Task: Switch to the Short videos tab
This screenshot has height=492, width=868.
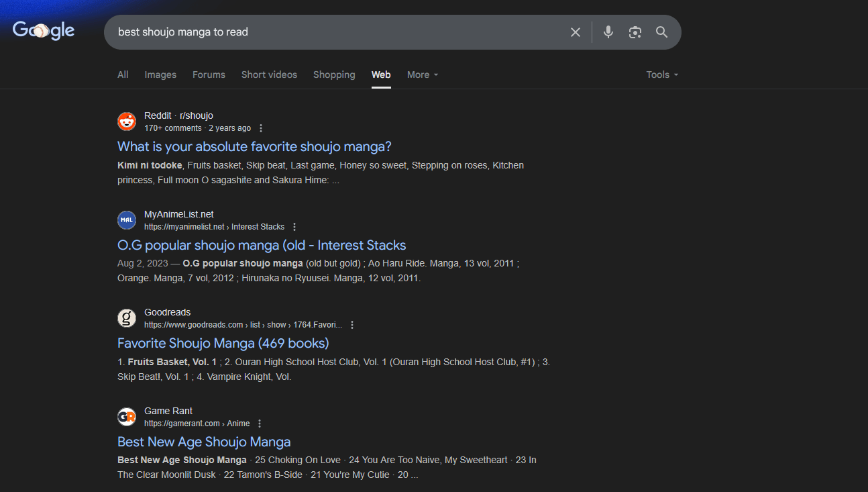Action: coord(269,75)
